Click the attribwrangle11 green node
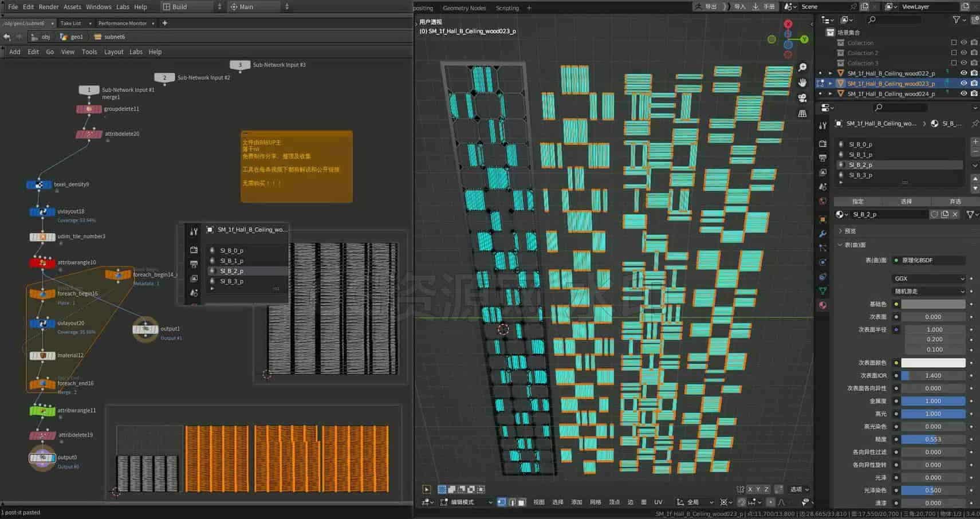The height and width of the screenshot is (519, 980). coord(42,411)
